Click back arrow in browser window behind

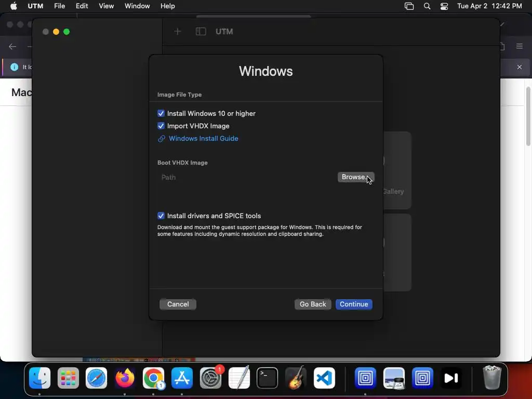[12, 46]
